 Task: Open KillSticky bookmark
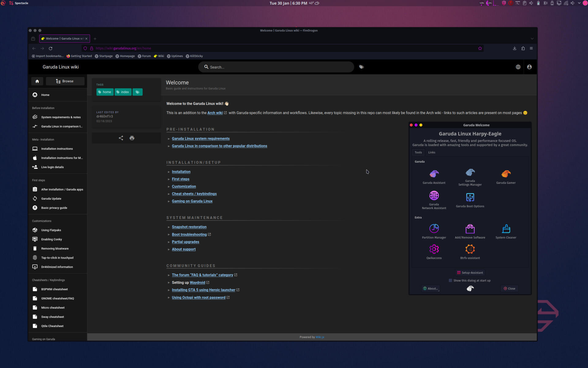[194, 56]
